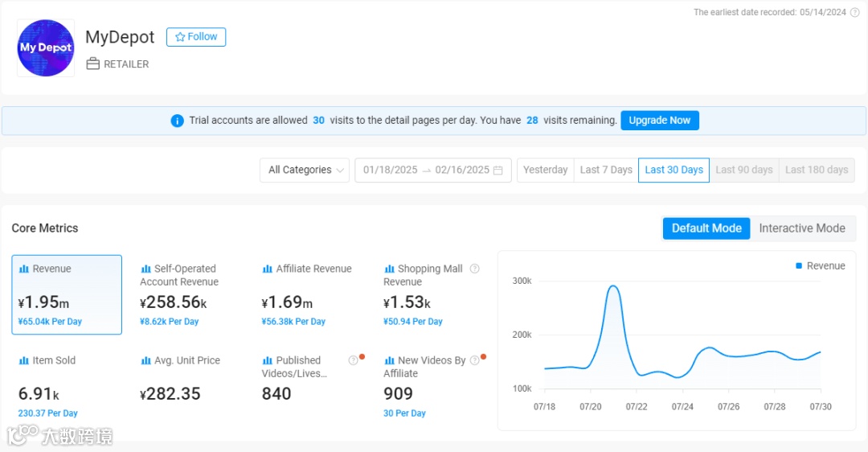This screenshot has height=452, width=868.
Task: Click ¥56.38k Per Day text
Action: coord(293,322)
